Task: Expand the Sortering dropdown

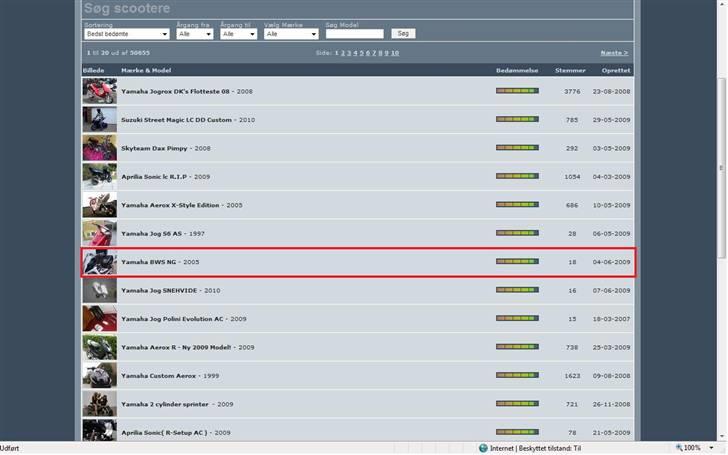Action: point(126,34)
